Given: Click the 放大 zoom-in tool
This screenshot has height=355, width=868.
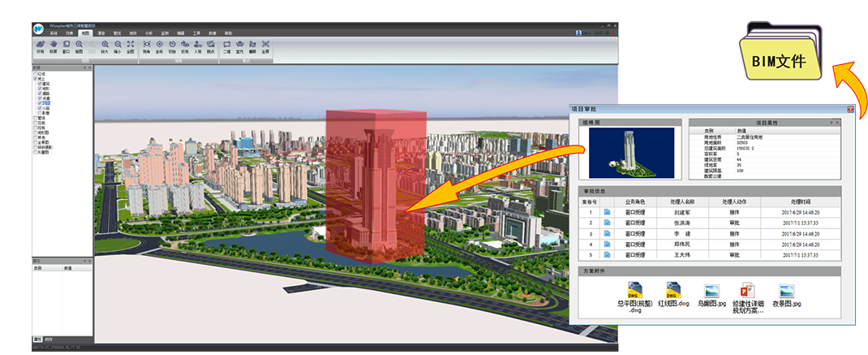Looking at the screenshot, I should pos(105,45).
